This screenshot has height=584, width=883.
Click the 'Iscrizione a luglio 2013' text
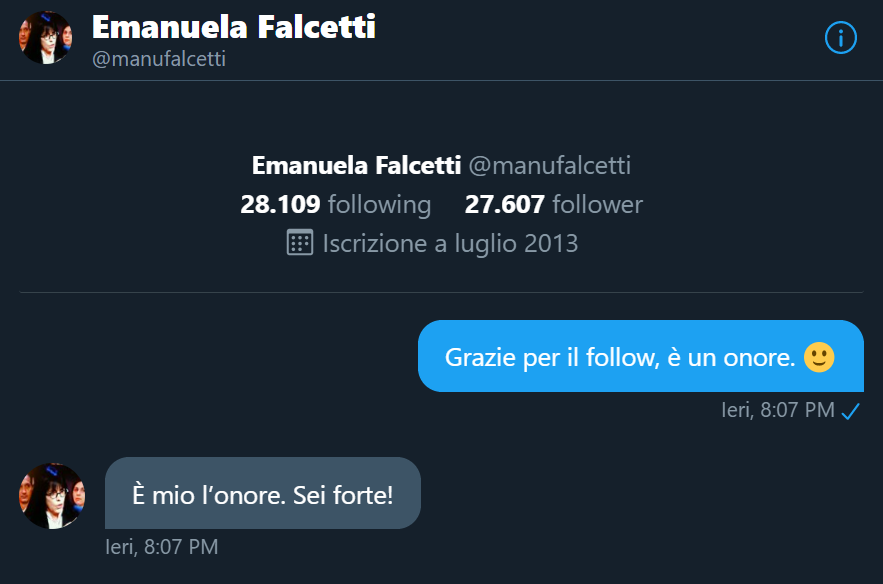[451, 244]
